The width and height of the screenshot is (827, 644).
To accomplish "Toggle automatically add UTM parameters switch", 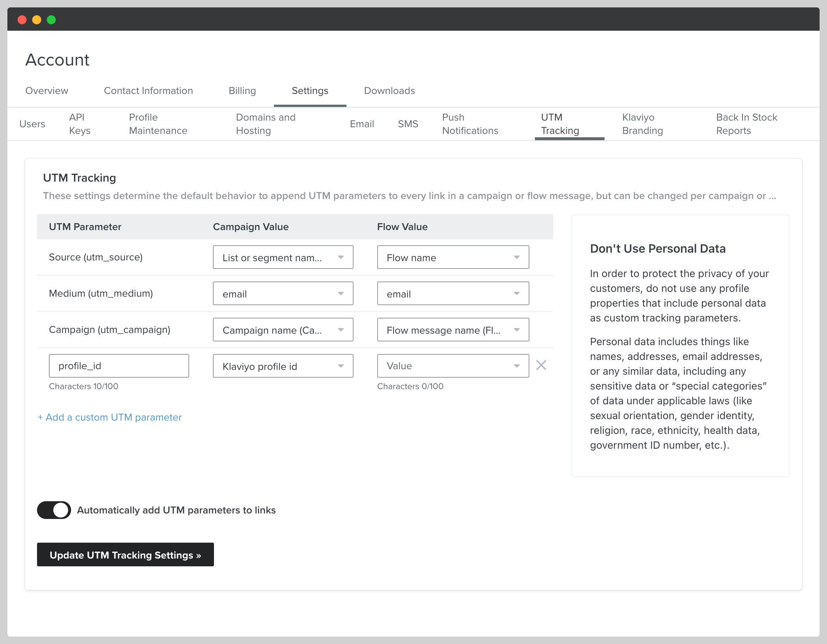I will (54, 510).
